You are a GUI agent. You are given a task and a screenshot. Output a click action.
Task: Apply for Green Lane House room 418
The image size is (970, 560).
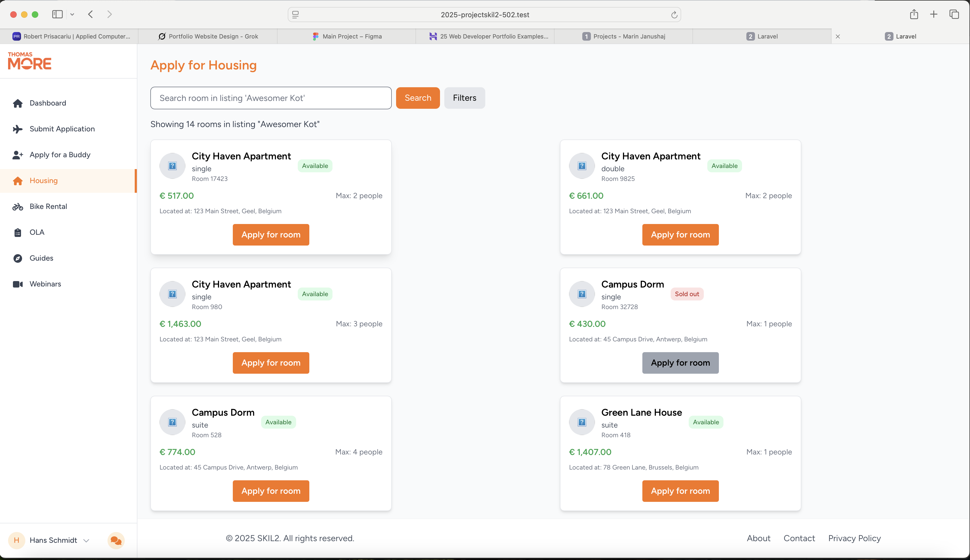(x=681, y=491)
